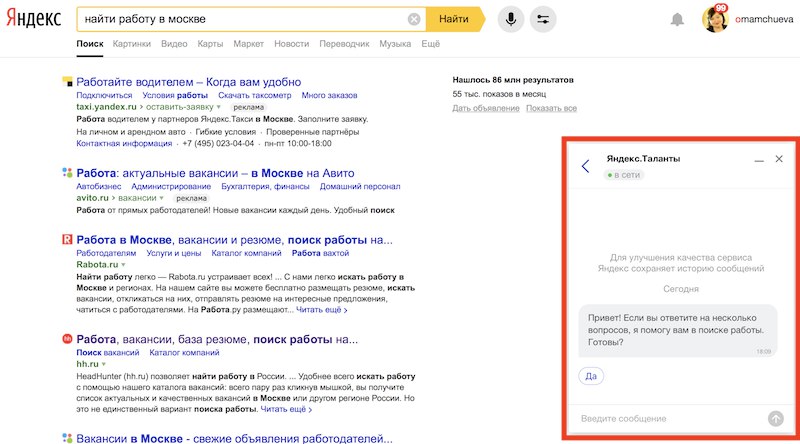Open Услуги и цены sitelink

[x=173, y=253]
